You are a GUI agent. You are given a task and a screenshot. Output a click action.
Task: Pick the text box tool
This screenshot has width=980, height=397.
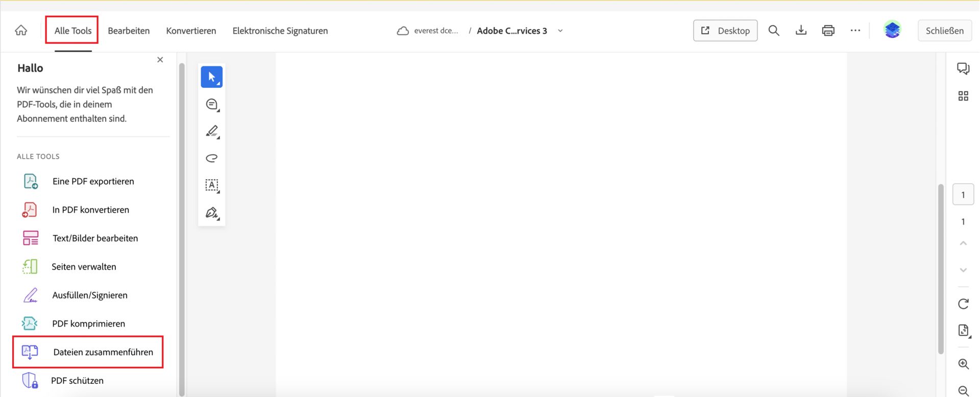212,185
